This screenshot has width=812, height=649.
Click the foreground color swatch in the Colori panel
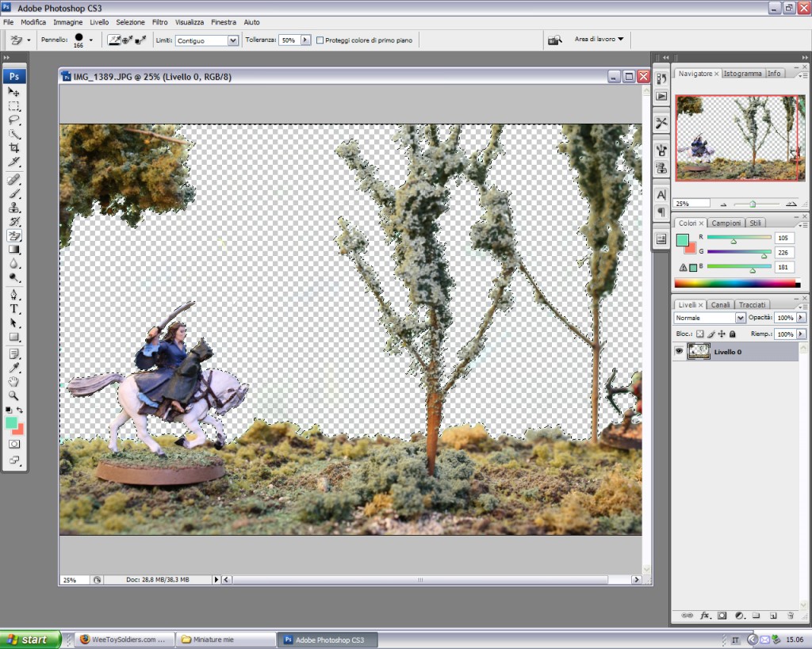[682, 240]
